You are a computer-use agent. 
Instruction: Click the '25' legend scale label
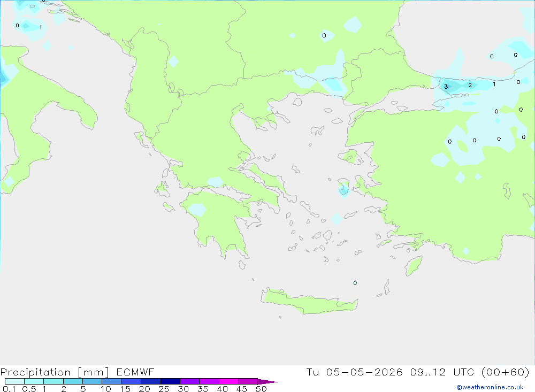[164, 389]
